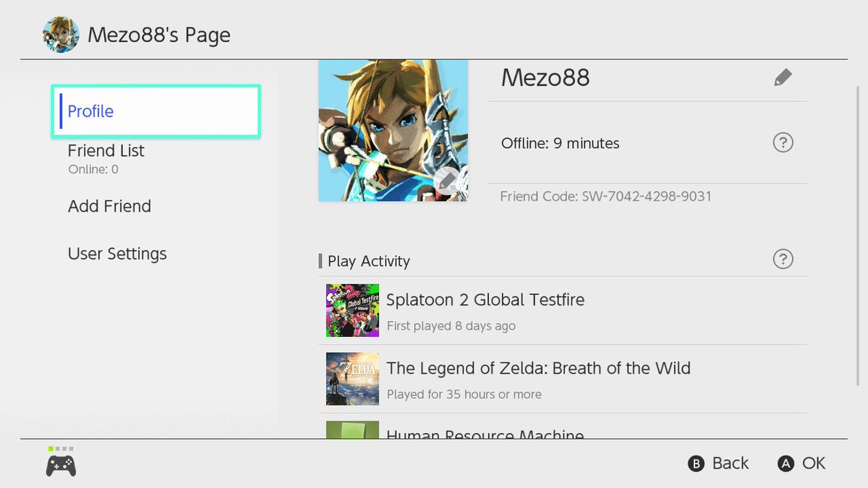Image resolution: width=868 pixels, height=488 pixels.
Task: Select the Profile menu item
Action: tap(156, 111)
